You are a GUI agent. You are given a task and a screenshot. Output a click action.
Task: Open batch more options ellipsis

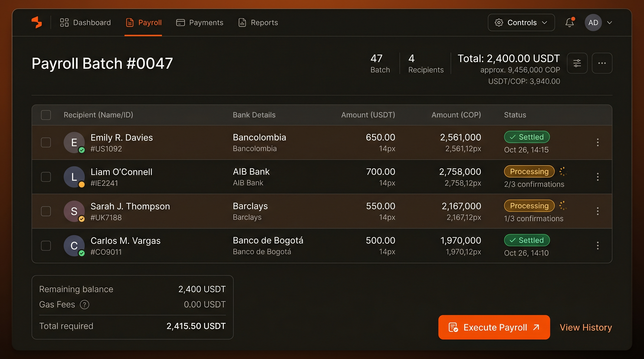602,63
